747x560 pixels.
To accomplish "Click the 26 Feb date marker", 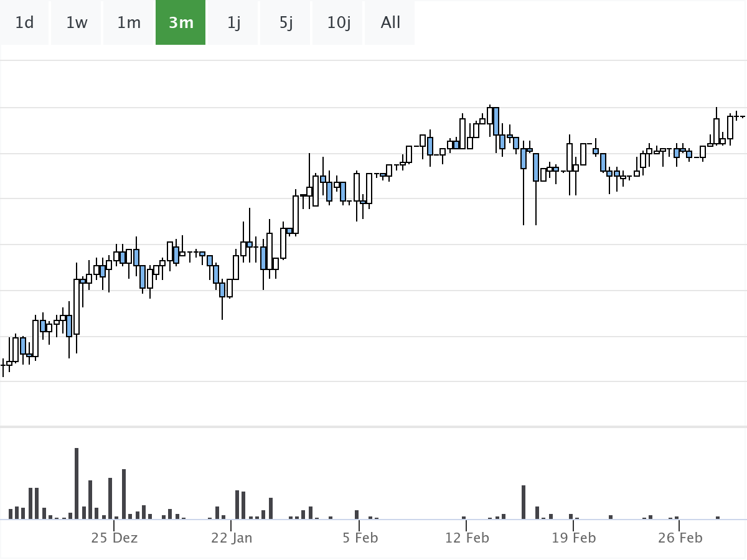I will (680, 538).
